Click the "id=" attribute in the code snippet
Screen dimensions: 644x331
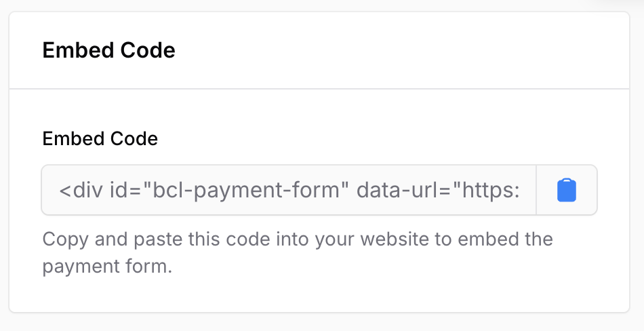[125, 190]
